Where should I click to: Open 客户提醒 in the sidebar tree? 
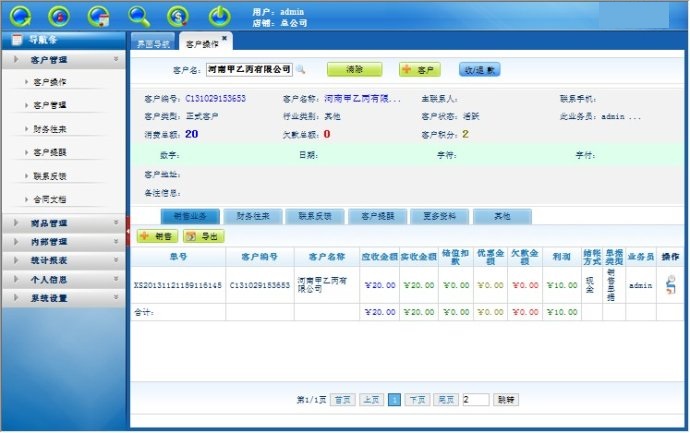pos(50,152)
